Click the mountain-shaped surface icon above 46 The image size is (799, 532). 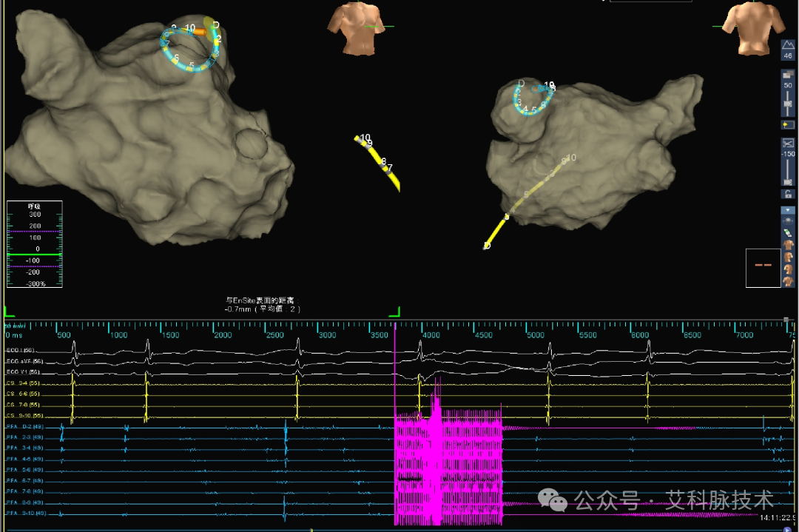tap(788, 45)
